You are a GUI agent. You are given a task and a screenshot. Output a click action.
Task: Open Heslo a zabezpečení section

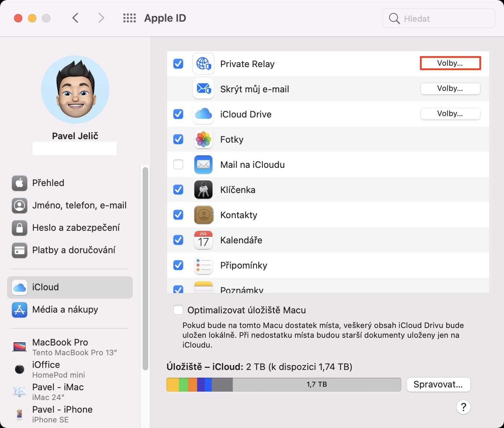tap(70, 228)
